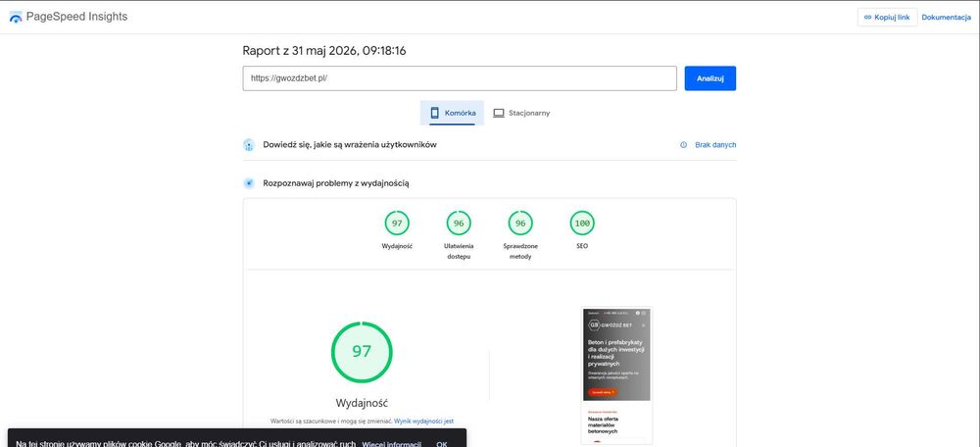Click the link icon in Kopiuj link
Image resolution: width=980 pixels, height=447 pixels.
click(867, 18)
